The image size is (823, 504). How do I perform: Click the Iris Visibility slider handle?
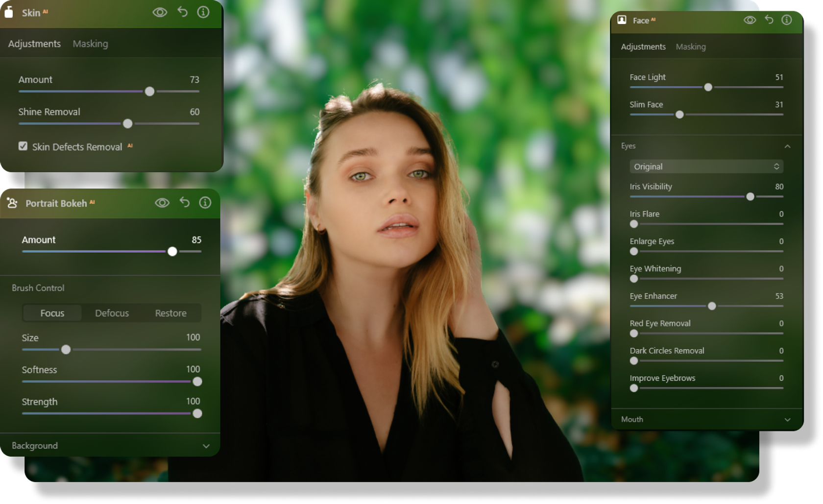click(750, 196)
